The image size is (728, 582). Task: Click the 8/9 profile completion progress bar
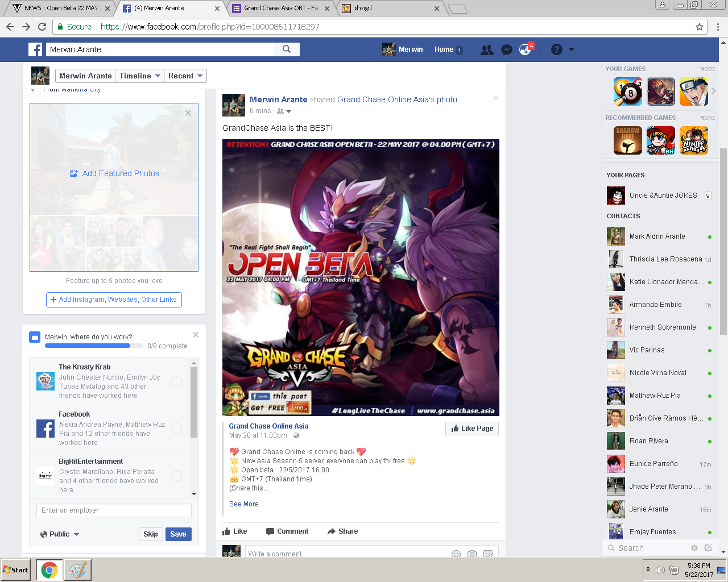[94, 346]
